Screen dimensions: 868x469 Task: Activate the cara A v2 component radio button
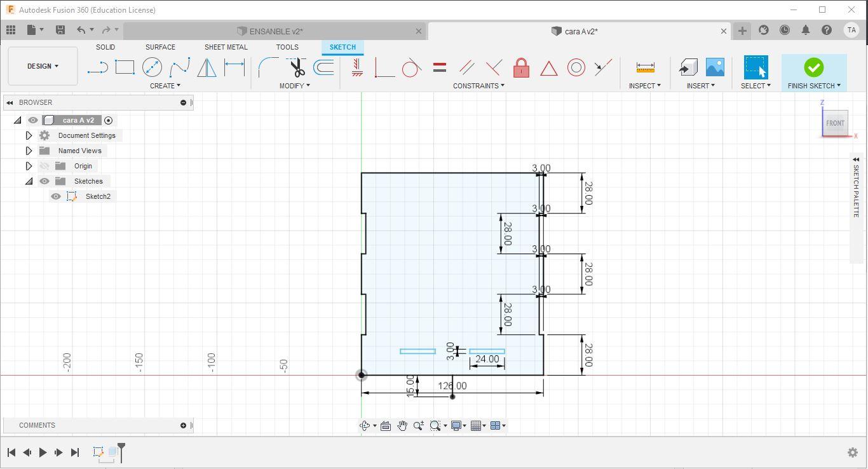coord(109,120)
